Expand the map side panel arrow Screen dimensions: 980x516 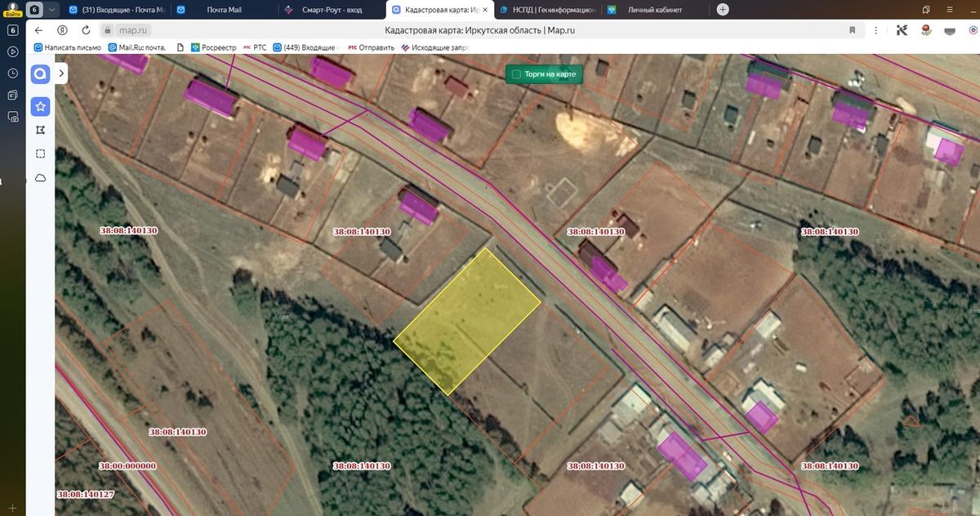[61, 73]
